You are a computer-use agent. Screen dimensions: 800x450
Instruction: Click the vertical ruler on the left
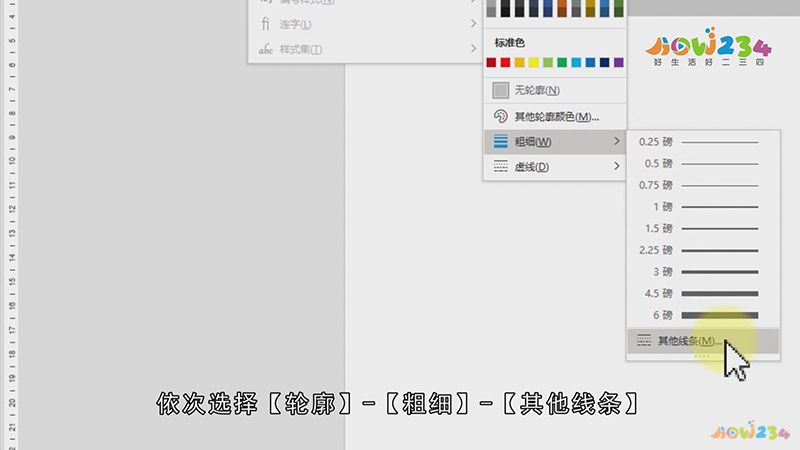11,225
